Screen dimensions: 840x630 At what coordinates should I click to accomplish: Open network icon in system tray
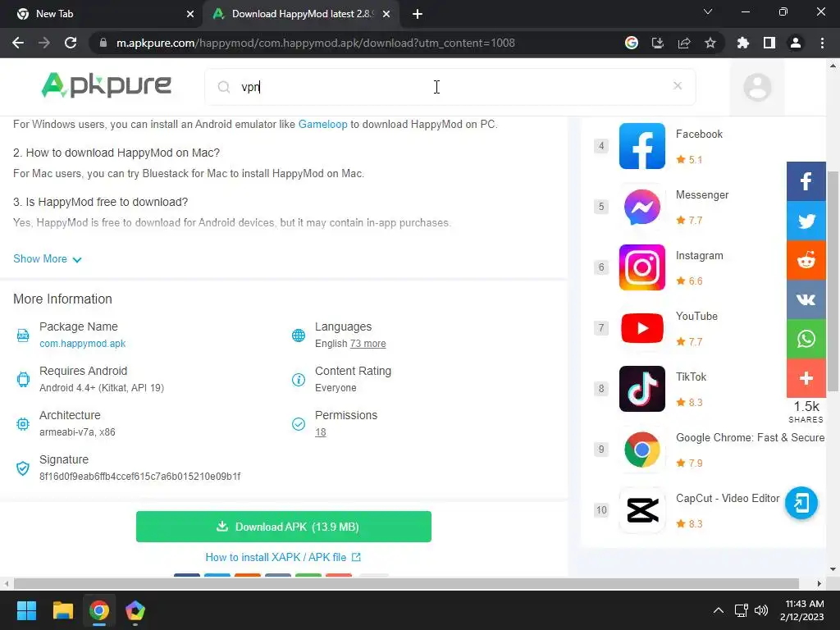(741, 610)
